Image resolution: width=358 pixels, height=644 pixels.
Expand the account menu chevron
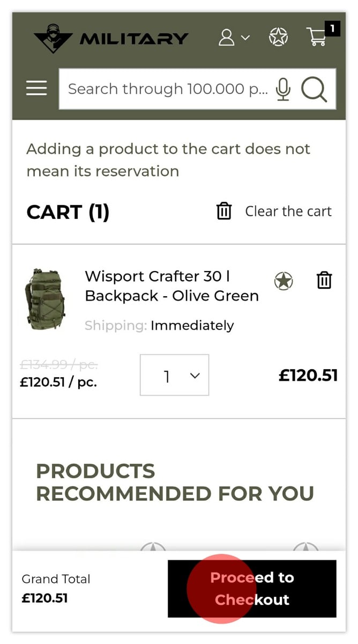245,38
